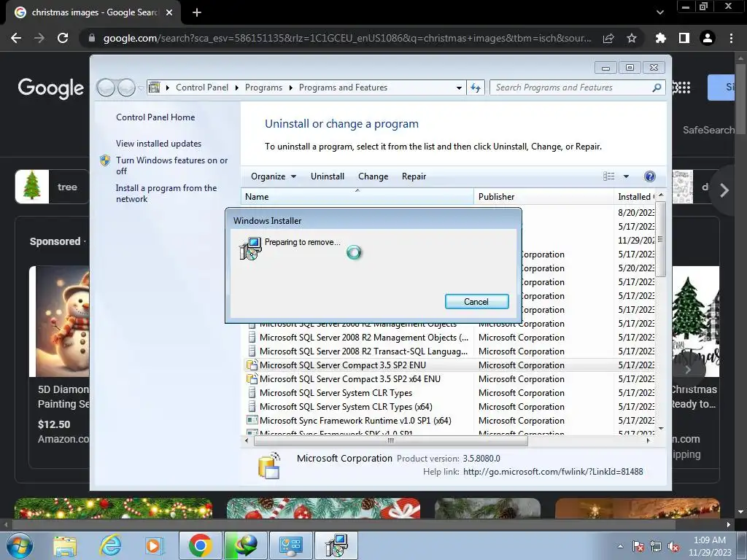Click the Change toolbar button
The height and width of the screenshot is (560, 747).
click(x=373, y=176)
